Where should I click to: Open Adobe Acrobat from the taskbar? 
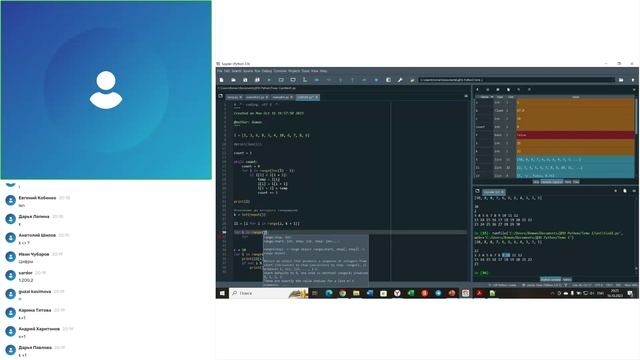click(479, 293)
